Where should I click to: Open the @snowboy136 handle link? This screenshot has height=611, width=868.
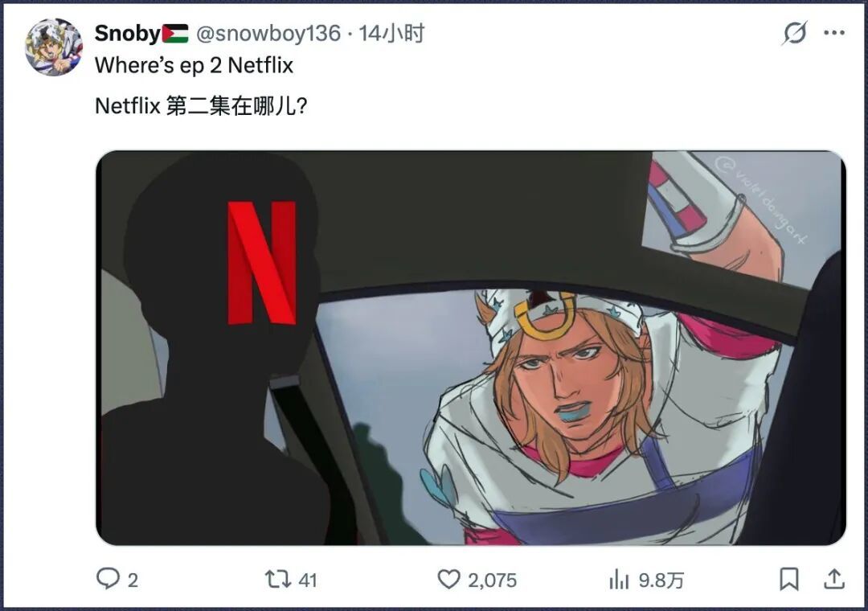point(268,33)
